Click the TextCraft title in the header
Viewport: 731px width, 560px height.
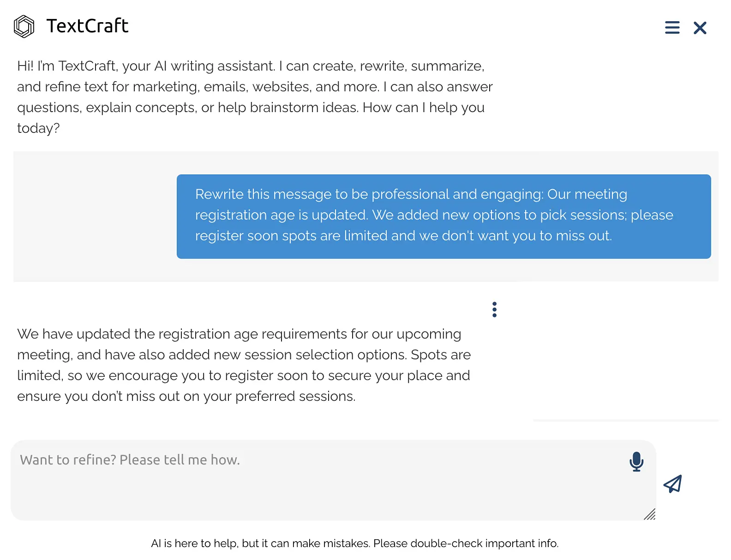(x=87, y=26)
